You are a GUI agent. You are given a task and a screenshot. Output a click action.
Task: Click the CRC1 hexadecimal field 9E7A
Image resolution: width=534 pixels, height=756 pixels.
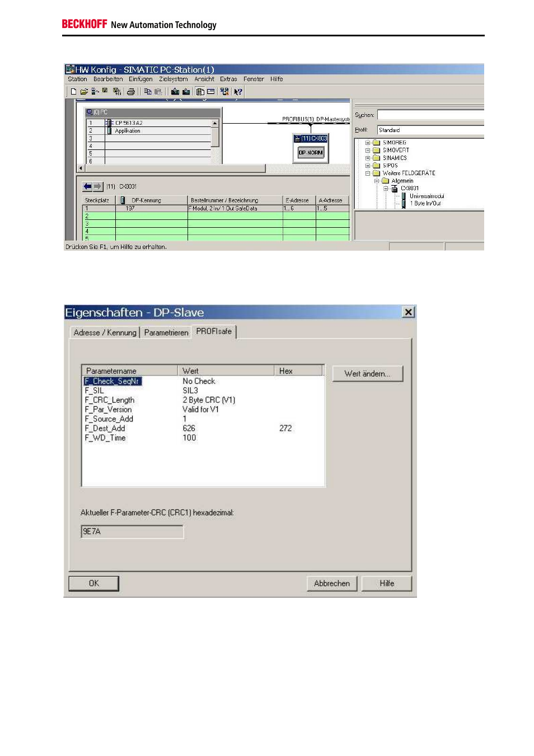132,532
